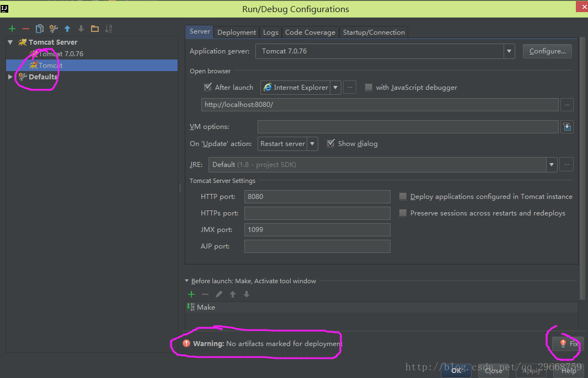Click the vertical scrollbar on right
The image size is (588, 378).
(582, 168)
